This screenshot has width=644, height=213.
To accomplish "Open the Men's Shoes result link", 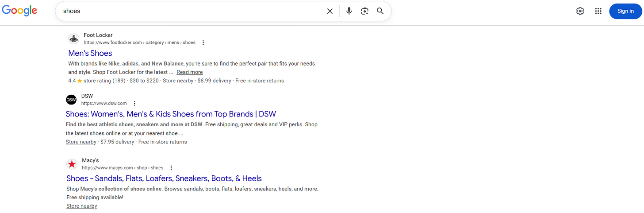I will tap(90, 53).
